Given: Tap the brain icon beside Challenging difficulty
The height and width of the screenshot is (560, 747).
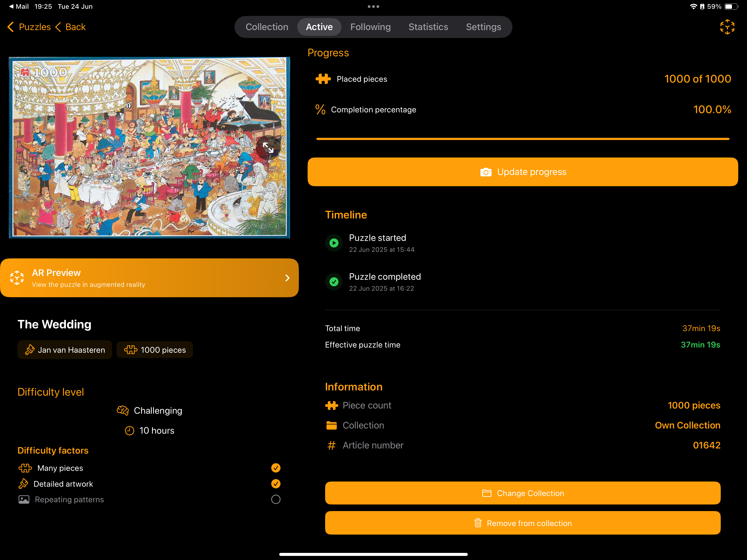Looking at the screenshot, I should [x=122, y=410].
